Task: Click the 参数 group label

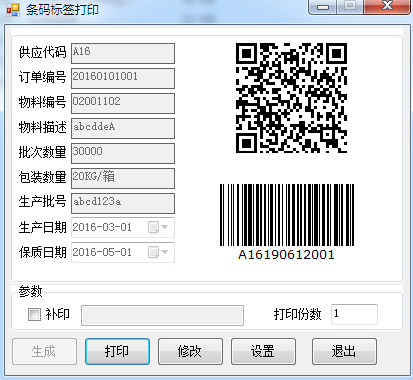Action: click(x=30, y=291)
